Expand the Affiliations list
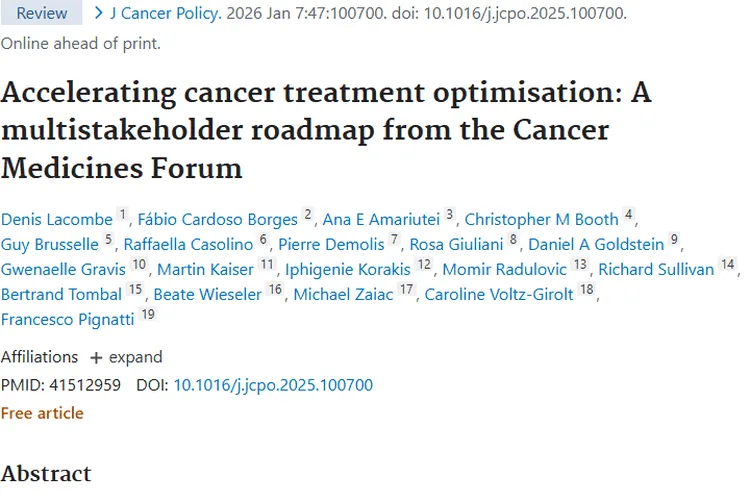This screenshot has height=500, width=750. click(125, 357)
